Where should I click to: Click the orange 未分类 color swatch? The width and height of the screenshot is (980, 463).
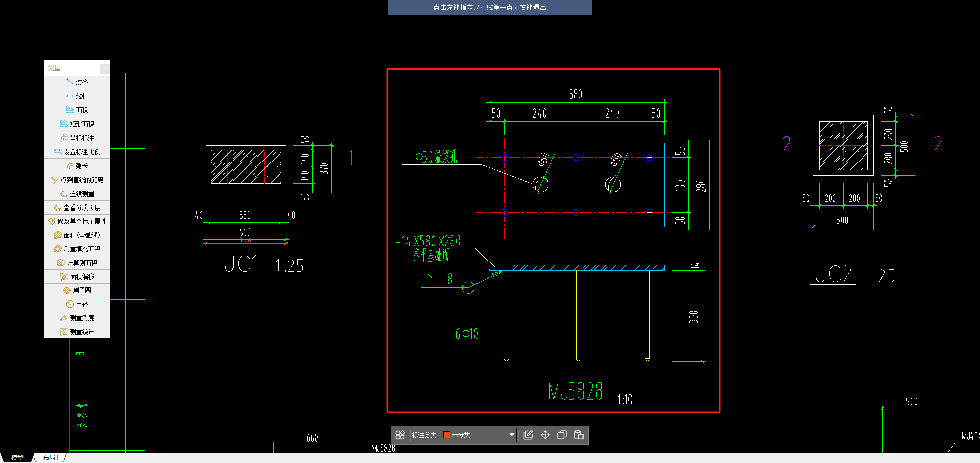446,435
